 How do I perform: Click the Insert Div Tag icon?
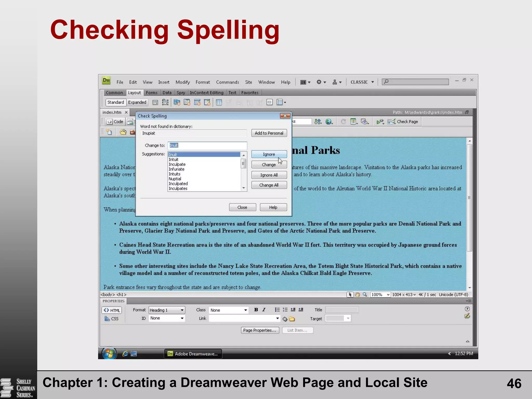[155, 102]
